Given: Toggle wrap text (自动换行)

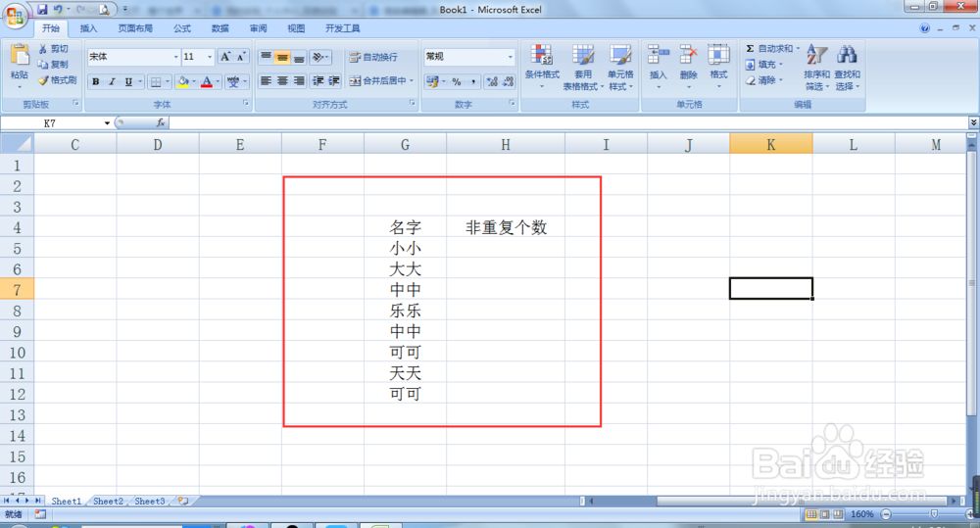Looking at the screenshot, I should [x=373, y=57].
